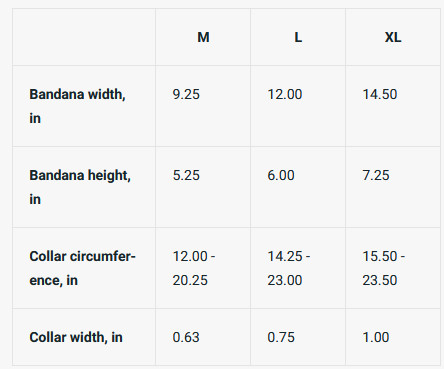This screenshot has width=444, height=369.
Task: Click the empty top-left header cell
Action: click(x=84, y=37)
